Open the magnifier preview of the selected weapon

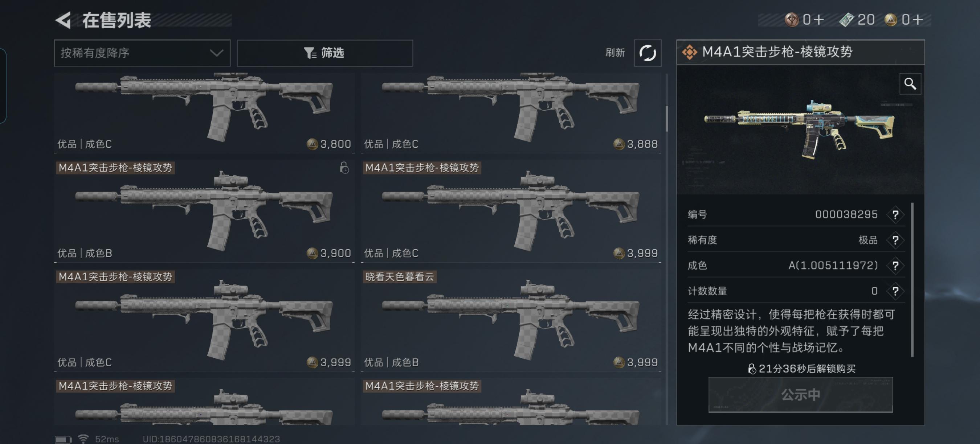pos(910,84)
